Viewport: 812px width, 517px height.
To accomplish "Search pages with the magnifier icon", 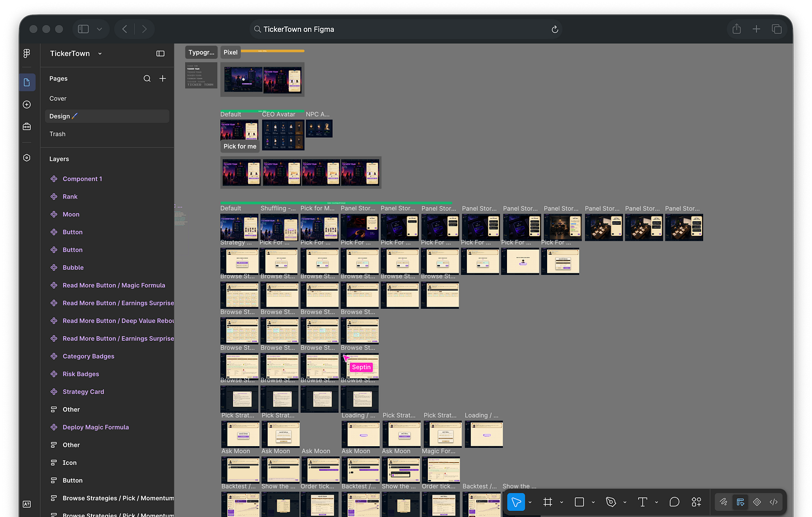I will point(147,79).
